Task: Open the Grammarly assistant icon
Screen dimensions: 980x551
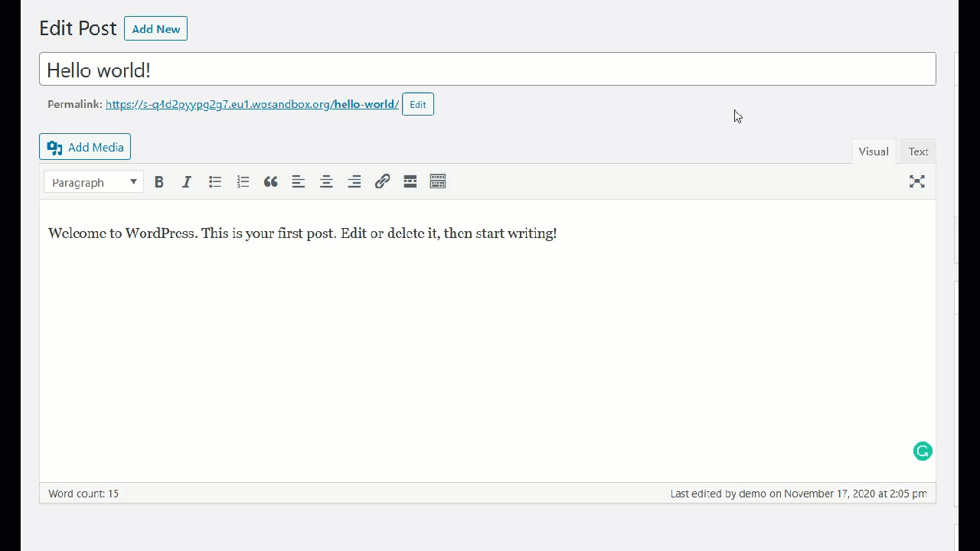Action: [x=922, y=451]
